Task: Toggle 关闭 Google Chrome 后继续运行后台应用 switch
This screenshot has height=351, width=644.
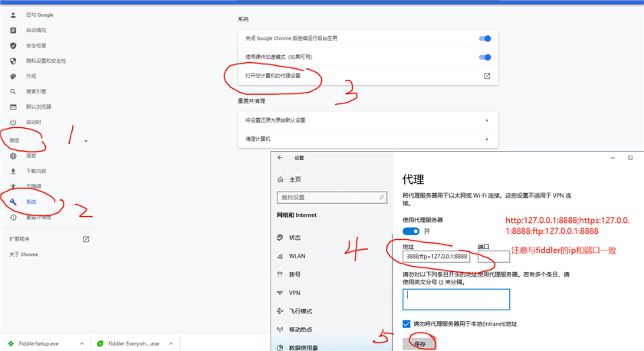Action: [485, 38]
